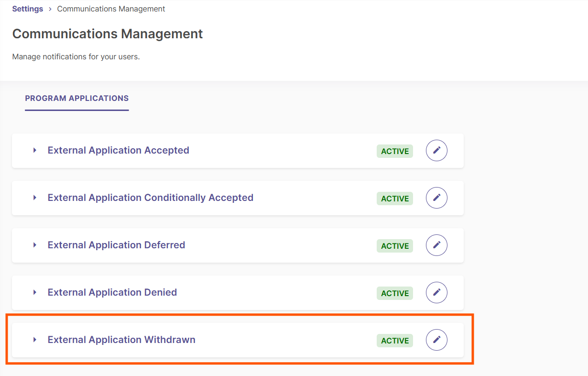The width and height of the screenshot is (588, 376).
Task: Click External Application Withdrawn title
Action: coord(121,340)
